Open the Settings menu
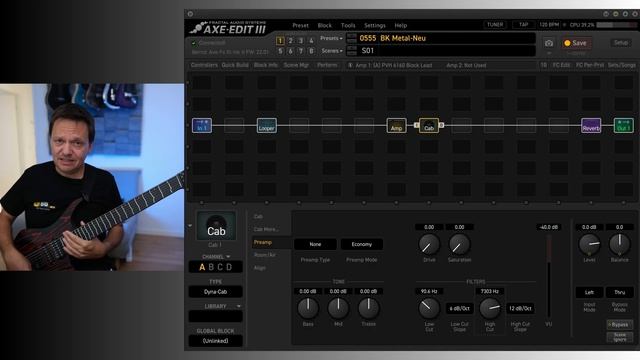This screenshot has height=360, width=640. (x=375, y=25)
